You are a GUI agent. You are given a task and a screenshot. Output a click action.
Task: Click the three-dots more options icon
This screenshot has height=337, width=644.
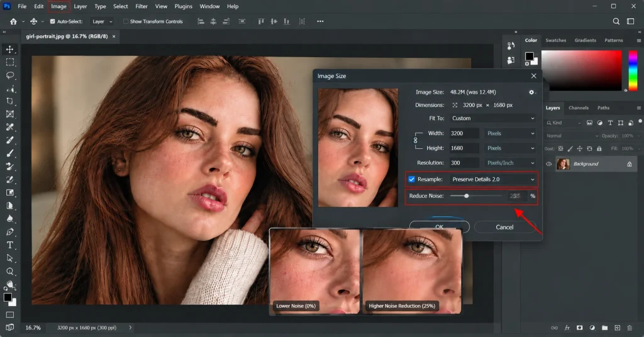tap(320, 21)
